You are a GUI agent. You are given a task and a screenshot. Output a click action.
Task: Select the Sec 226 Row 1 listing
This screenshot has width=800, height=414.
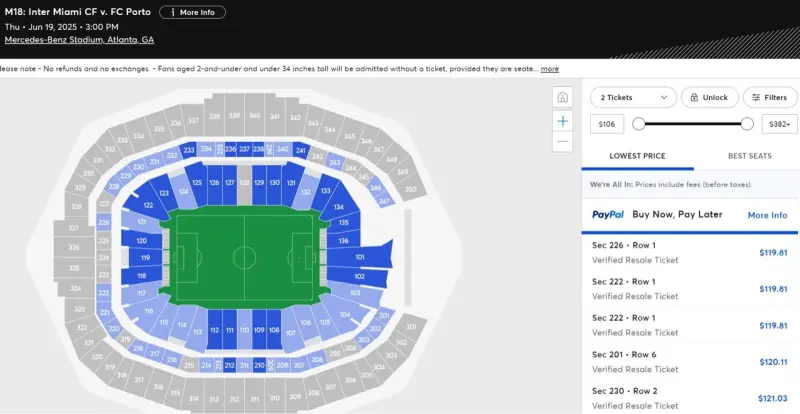coord(690,253)
